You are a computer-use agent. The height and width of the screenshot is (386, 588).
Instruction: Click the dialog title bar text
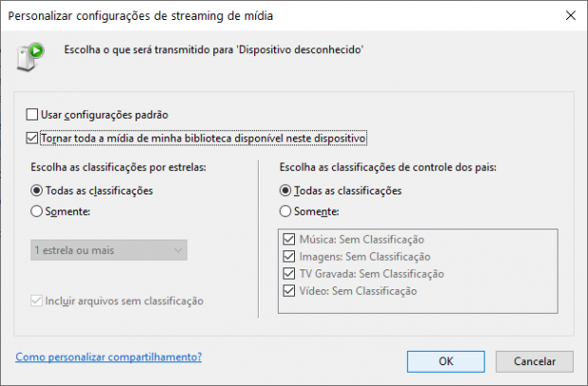pos(140,16)
